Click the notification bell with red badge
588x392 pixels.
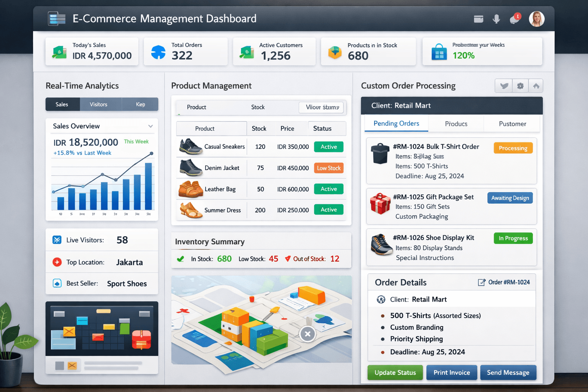point(514,19)
